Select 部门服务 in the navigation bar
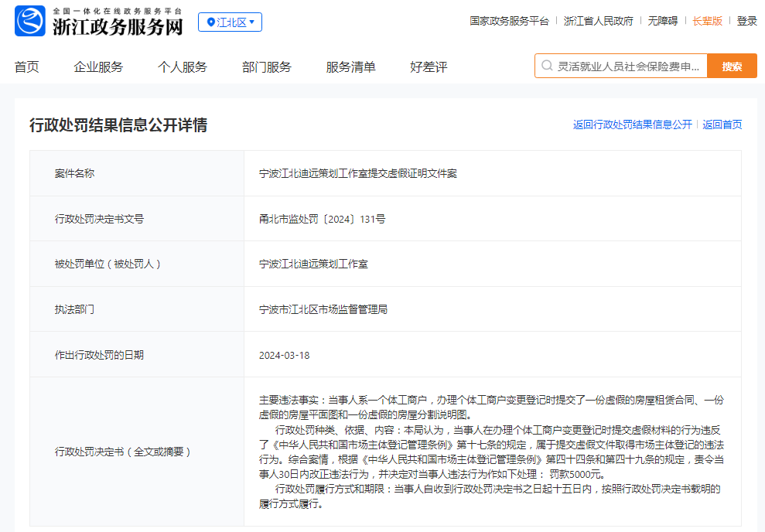Screen dimensions: 765x532 coord(266,67)
